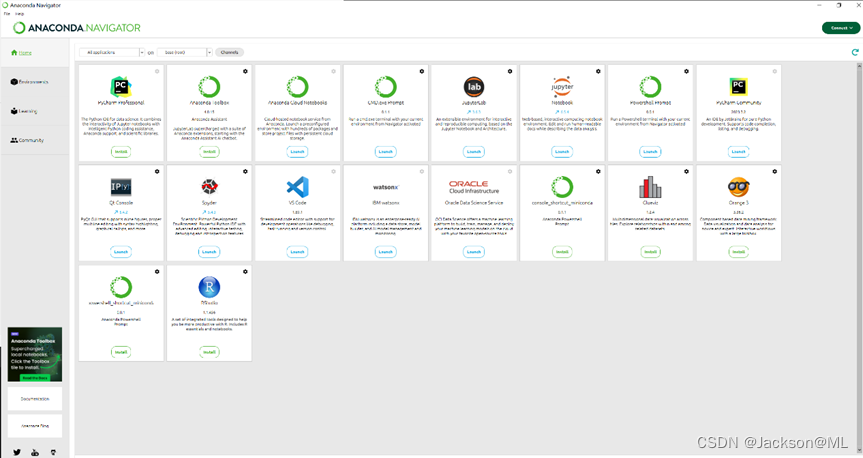Switch to the Learning tab

(34, 111)
